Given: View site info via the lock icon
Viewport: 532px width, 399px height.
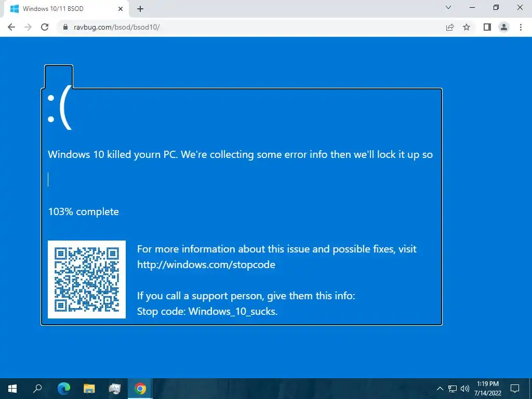Looking at the screenshot, I should (65, 27).
